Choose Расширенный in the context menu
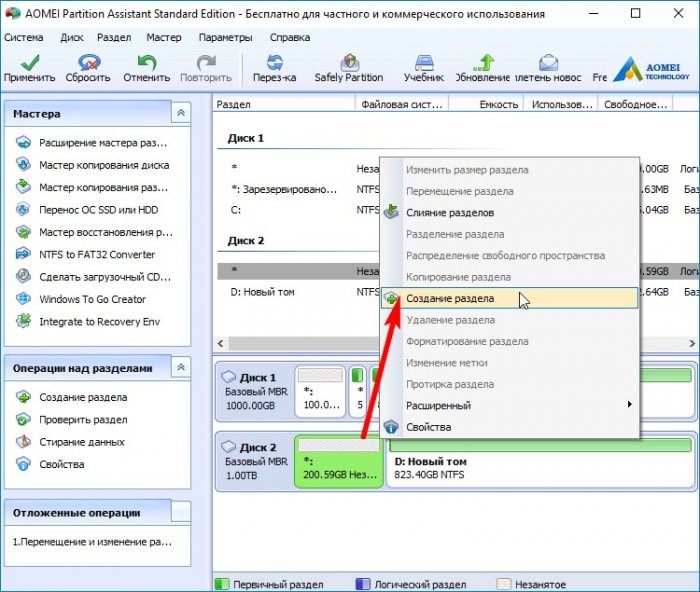 509,405
